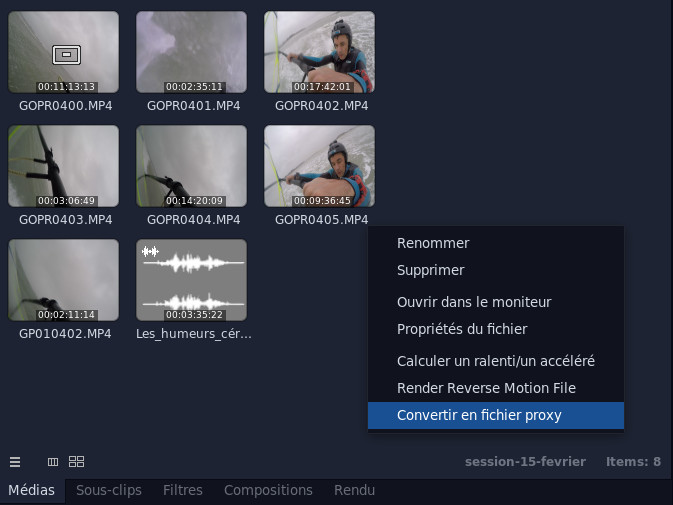The width and height of the screenshot is (673, 505).
Task: Select GOPR0403.MP4 thumbnail
Action: pos(64,166)
